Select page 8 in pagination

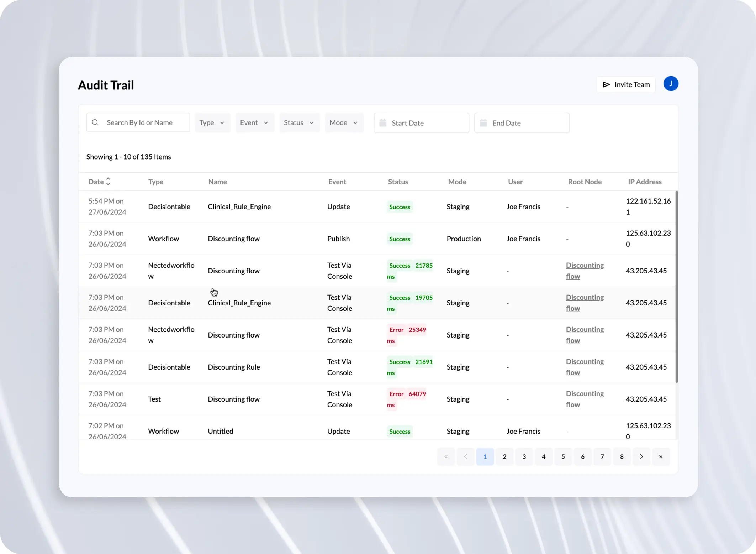click(622, 456)
